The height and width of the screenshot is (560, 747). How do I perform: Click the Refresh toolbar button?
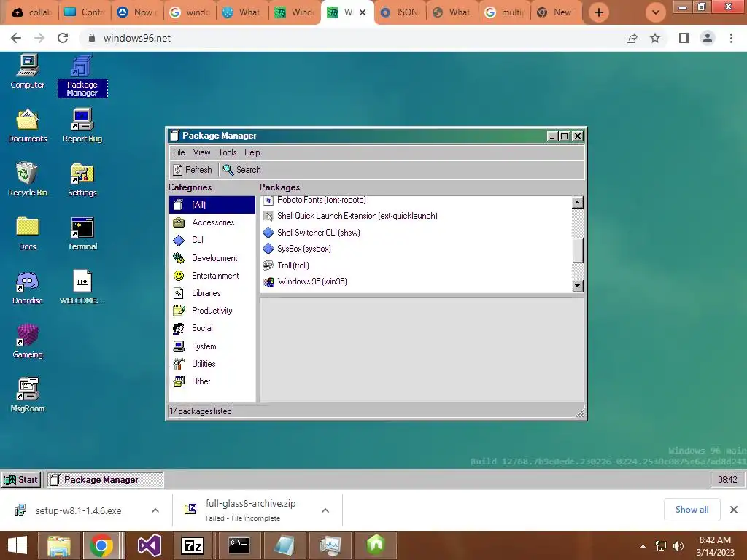pos(193,170)
